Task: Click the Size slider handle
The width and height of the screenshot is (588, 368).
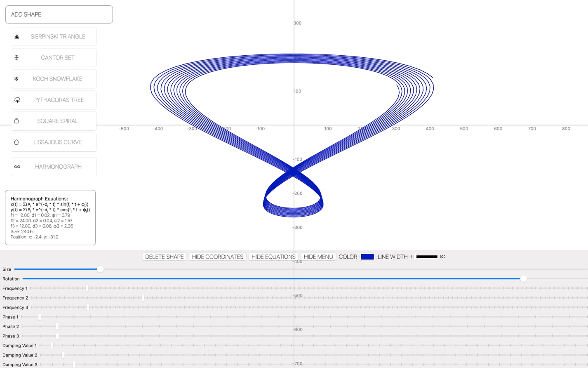Action: click(100, 269)
